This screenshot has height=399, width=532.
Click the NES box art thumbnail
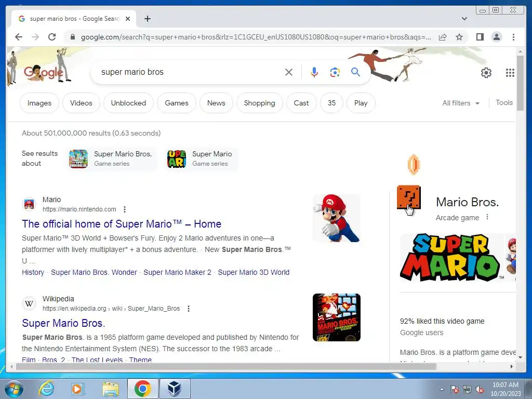(336, 317)
